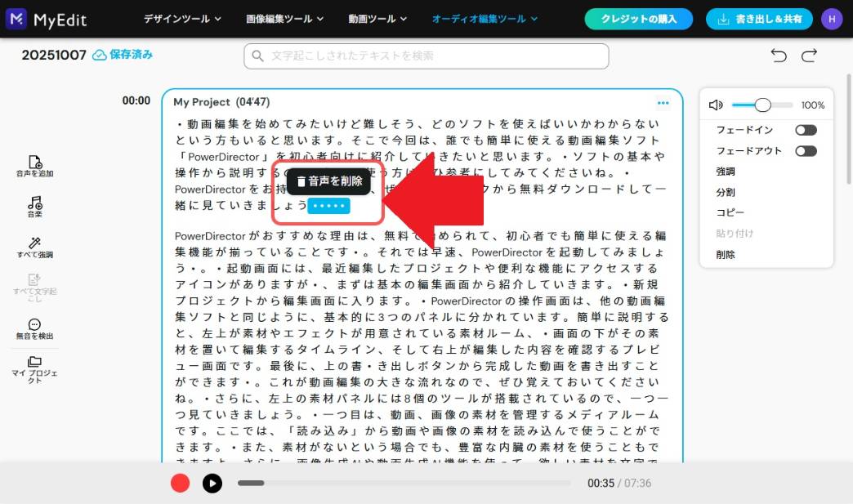Image resolution: width=853 pixels, height=504 pixels.
Task: Enable the フェードアウト toggle
Action: point(806,150)
